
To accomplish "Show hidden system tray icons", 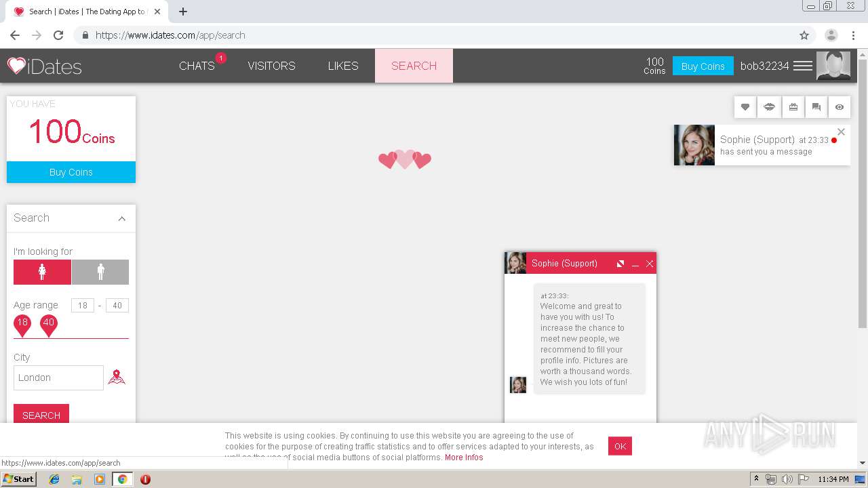I will click(757, 479).
